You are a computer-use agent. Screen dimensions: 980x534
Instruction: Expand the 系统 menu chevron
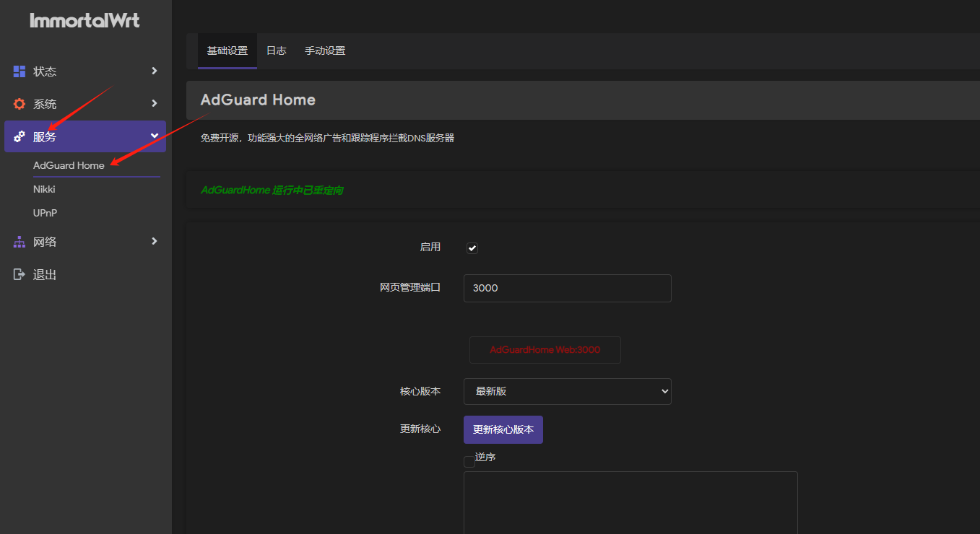pos(154,103)
